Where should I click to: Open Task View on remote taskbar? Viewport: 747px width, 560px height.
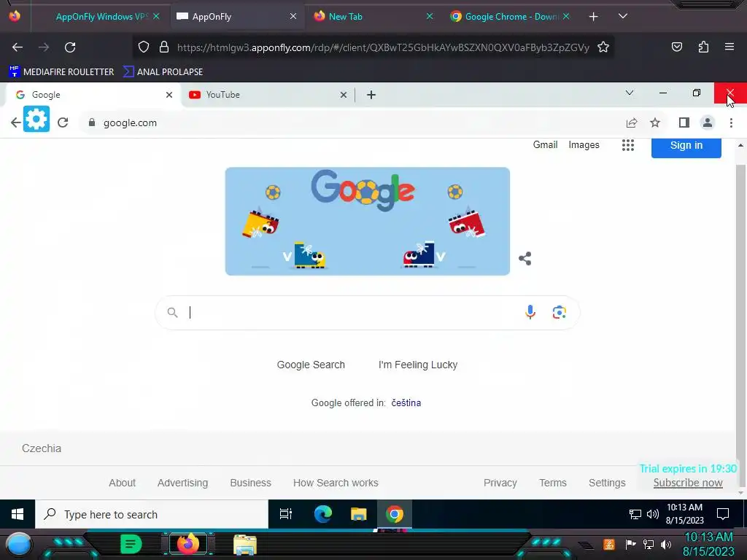pyautogui.click(x=286, y=514)
